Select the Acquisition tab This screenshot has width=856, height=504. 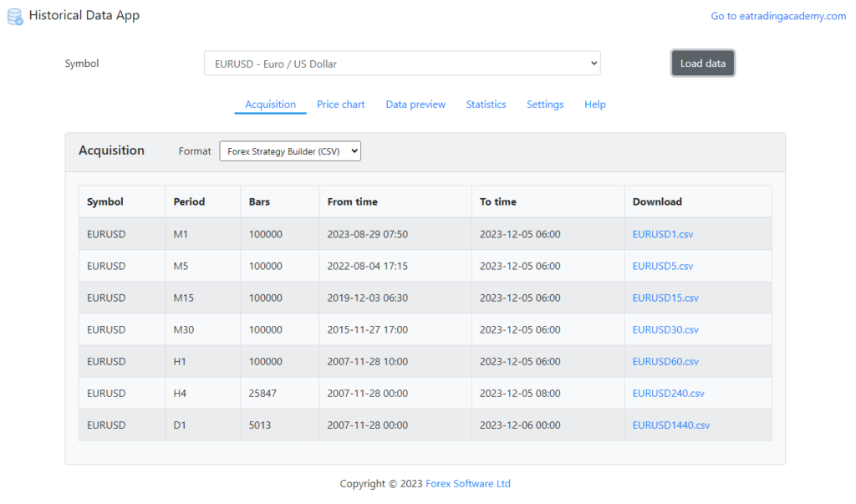[x=270, y=104]
